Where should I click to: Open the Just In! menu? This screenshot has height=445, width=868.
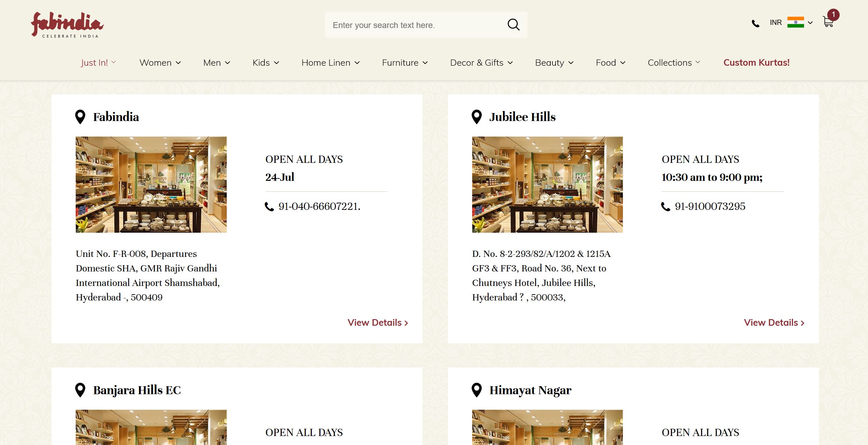98,63
